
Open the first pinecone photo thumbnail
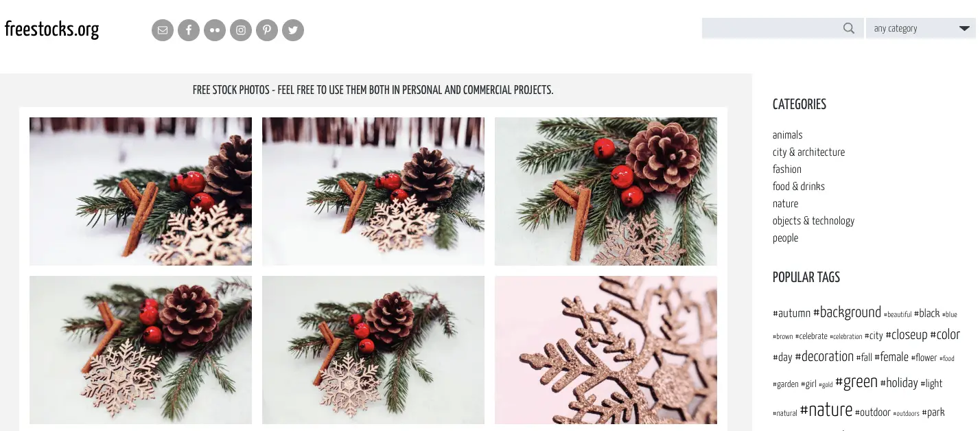(x=141, y=191)
